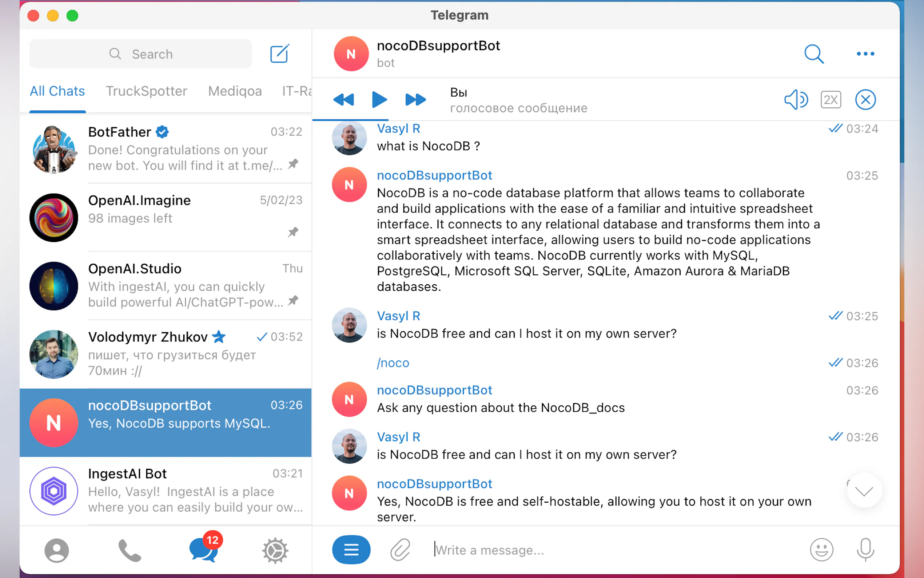Fast forward the voice message
924x578 pixels.
(x=415, y=100)
